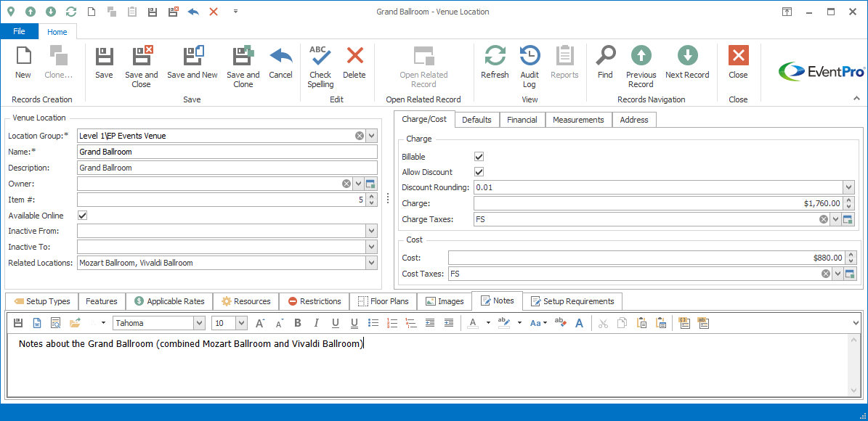Click quick-access orange X delete icon
Viewport: 868px width, 421px height.
tap(214, 11)
